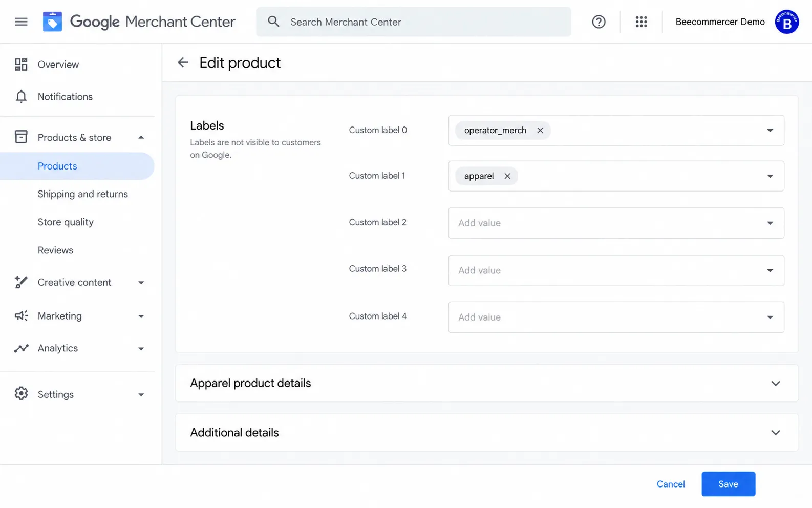Click the search magnifier icon
Screen dimensions: 812x508
[x=273, y=22]
